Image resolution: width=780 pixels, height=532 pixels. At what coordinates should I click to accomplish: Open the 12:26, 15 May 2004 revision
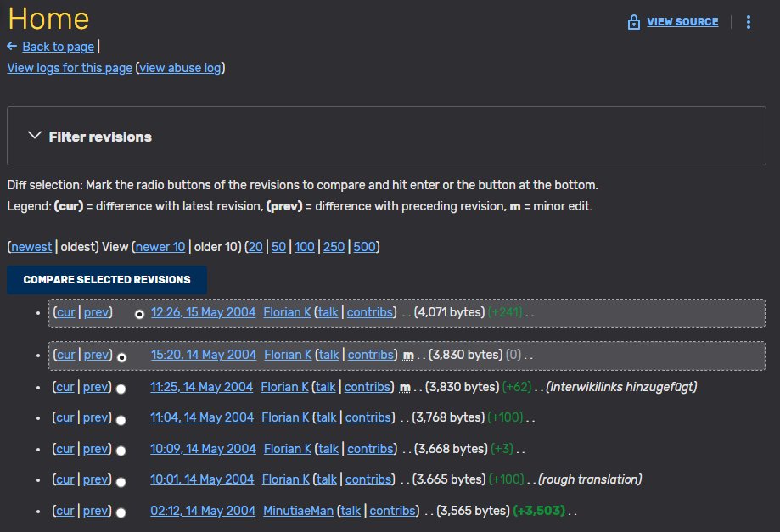[203, 312]
